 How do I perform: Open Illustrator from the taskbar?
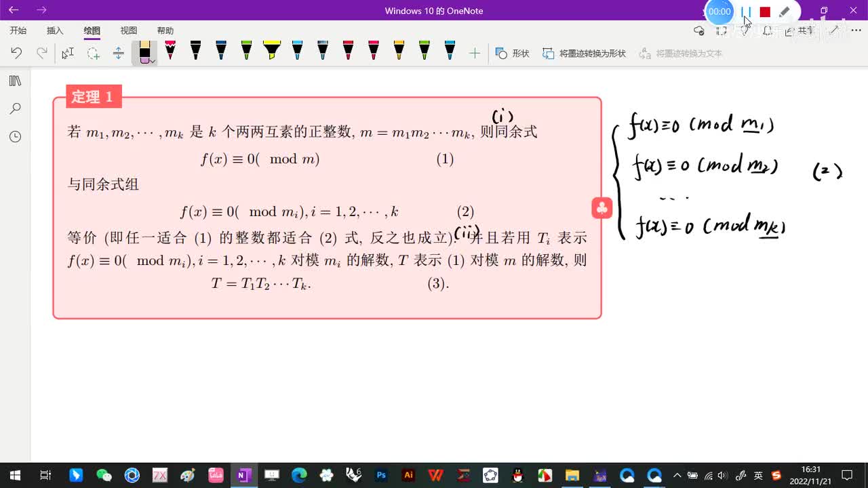click(x=408, y=475)
